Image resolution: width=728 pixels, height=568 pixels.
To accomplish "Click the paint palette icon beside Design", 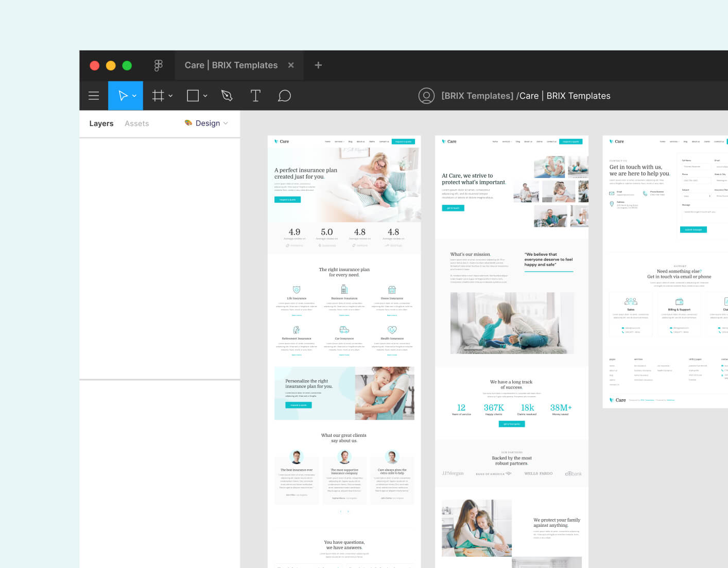I will pyautogui.click(x=187, y=123).
